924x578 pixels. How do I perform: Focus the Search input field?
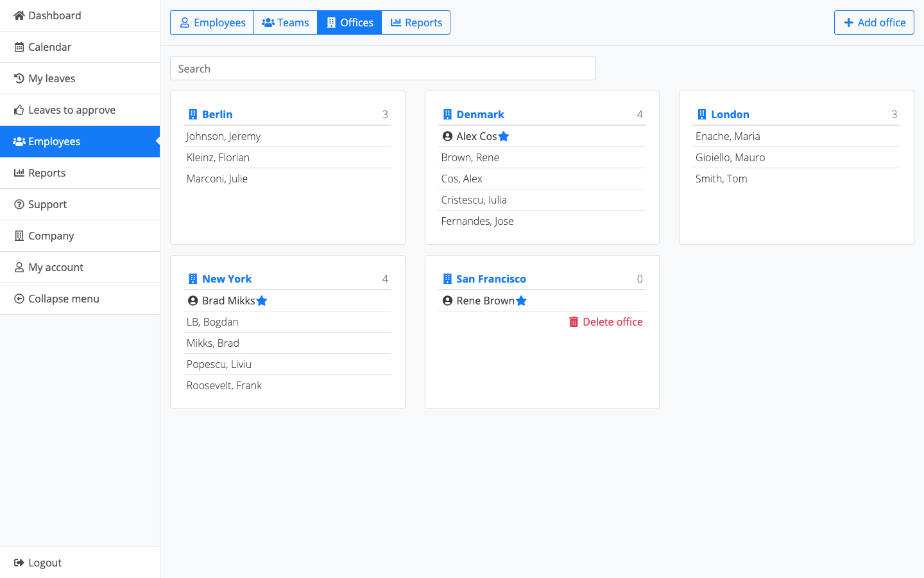383,68
